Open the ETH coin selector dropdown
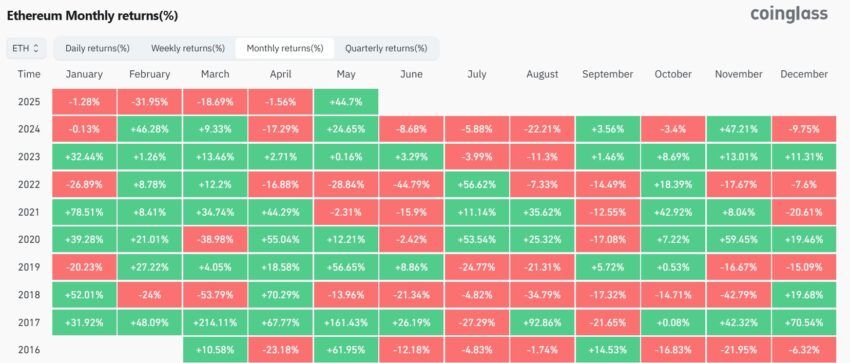The height and width of the screenshot is (363, 850). 25,48
